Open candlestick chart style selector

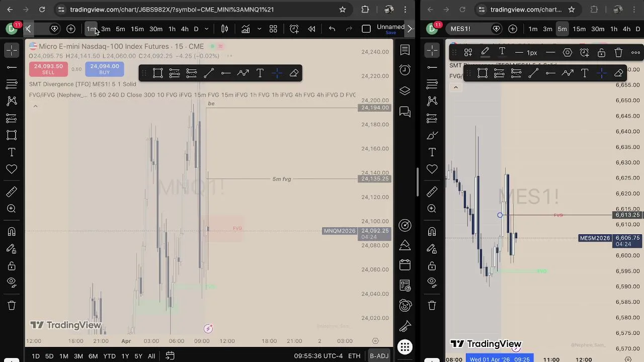pos(225,29)
